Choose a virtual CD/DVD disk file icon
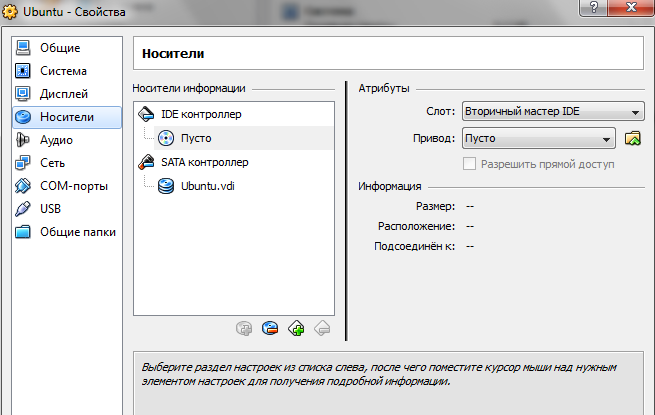This screenshot has width=655, height=415. click(633, 138)
